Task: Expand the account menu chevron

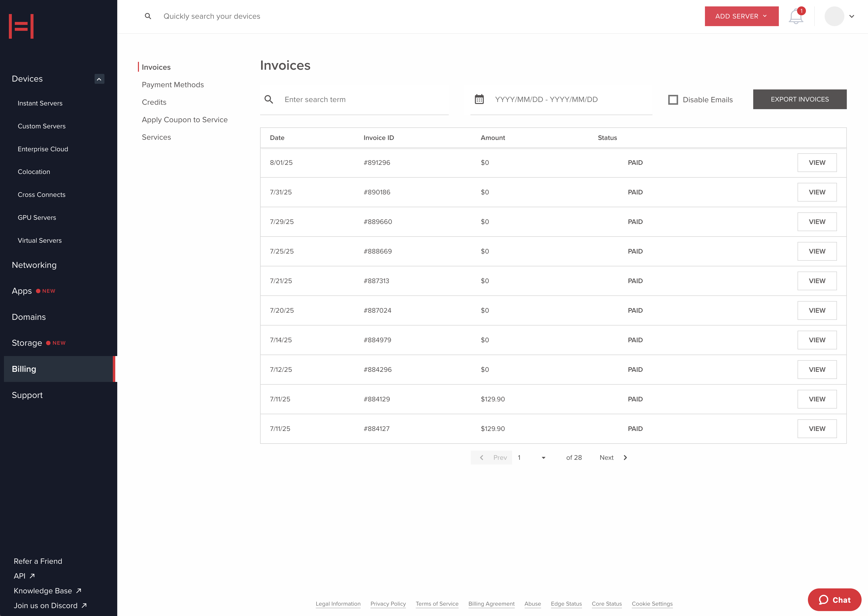Action: coord(852,16)
